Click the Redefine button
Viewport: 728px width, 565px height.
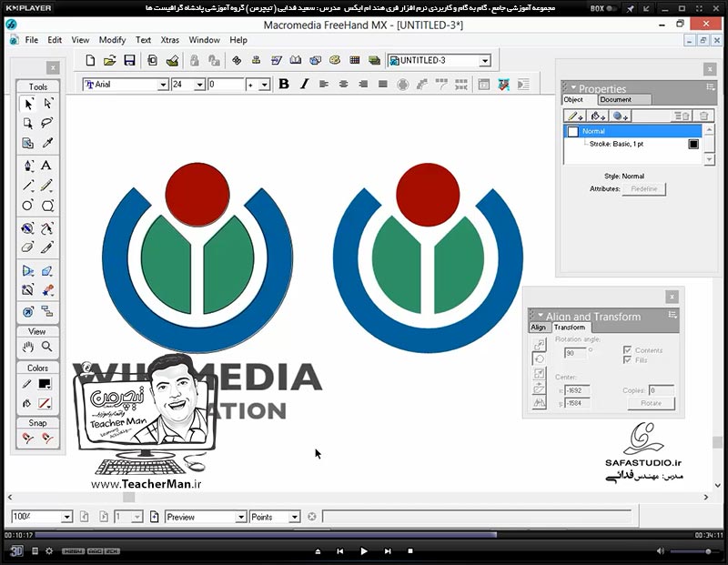[644, 189]
